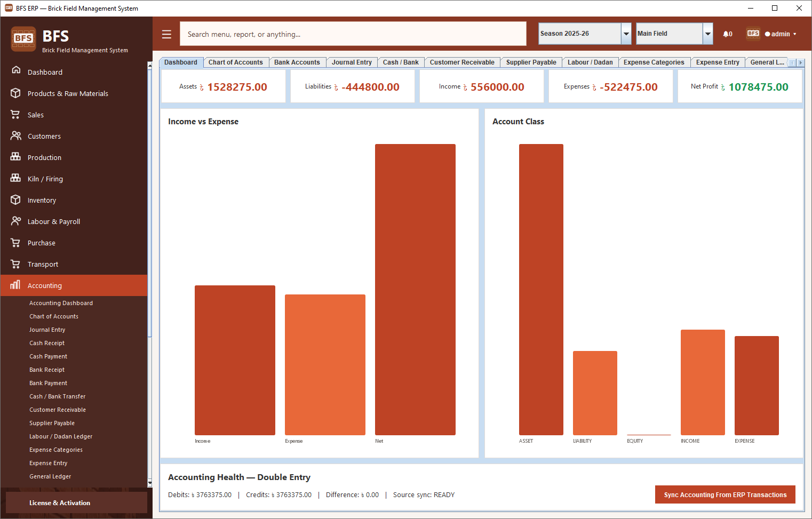Open Cash Receipt in sidebar submenu

pyautogui.click(x=47, y=343)
